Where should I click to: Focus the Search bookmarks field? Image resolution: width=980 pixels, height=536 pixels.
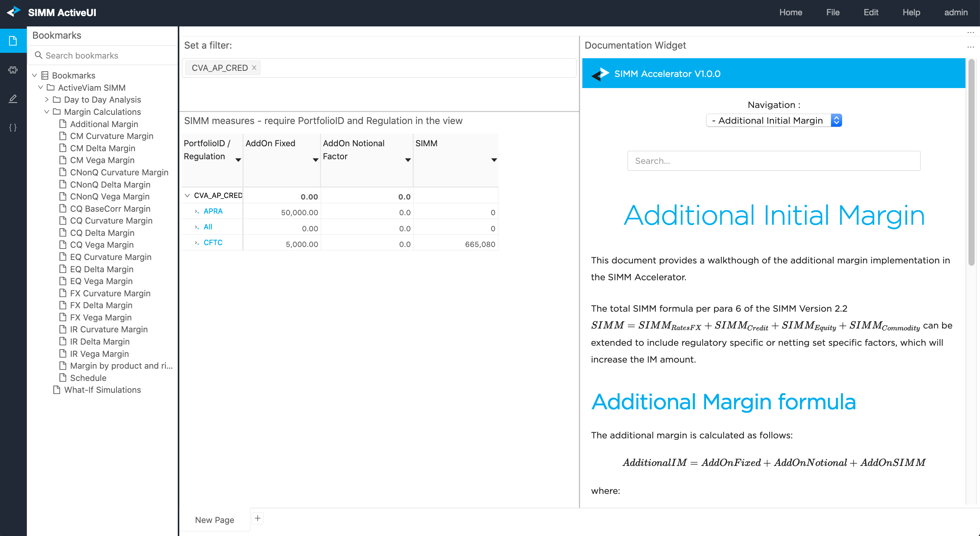click(102, 56)
